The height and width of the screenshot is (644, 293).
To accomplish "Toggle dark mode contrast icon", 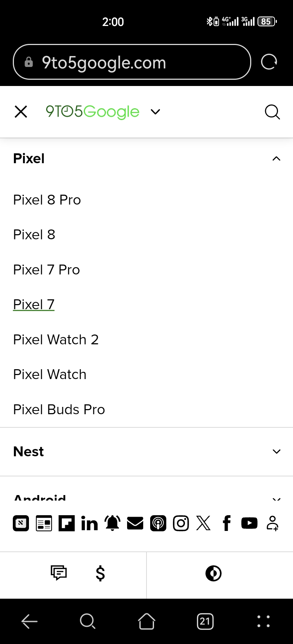I will pos(214,573).
